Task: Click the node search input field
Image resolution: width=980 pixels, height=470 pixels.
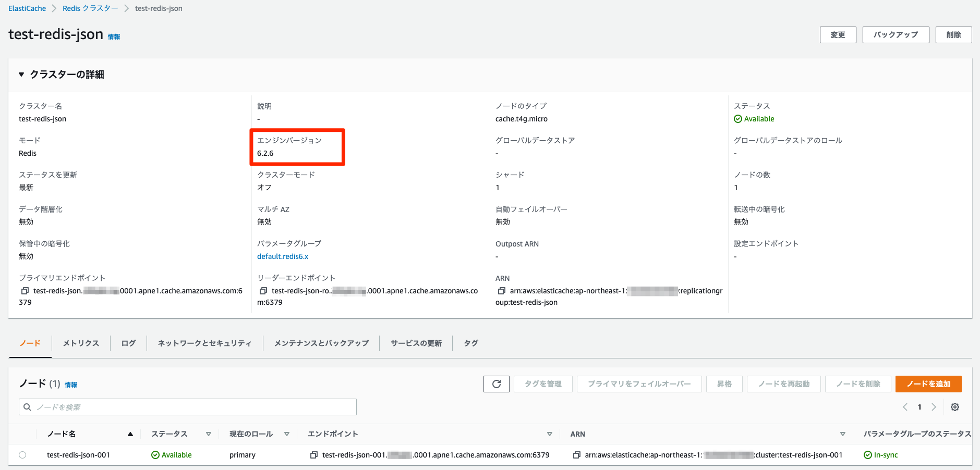Action: [187, 407]
